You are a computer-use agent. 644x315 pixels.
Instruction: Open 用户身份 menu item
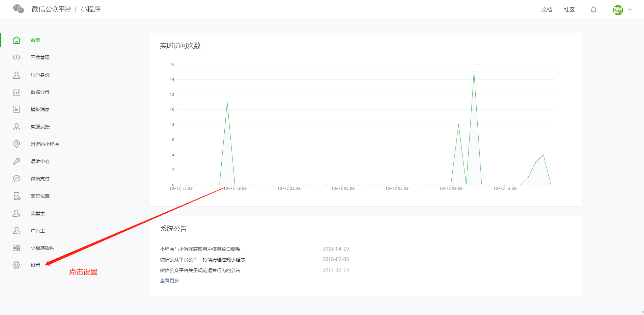(40, 75)
